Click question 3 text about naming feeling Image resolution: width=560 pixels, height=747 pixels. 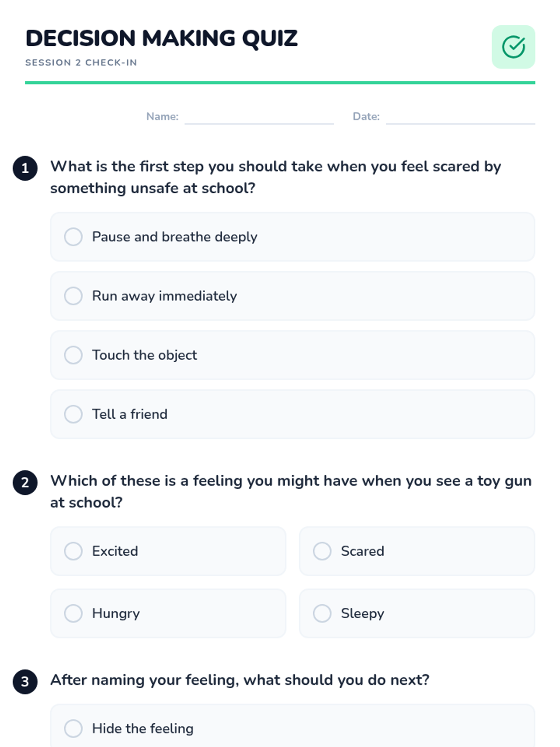pos(239,680)
